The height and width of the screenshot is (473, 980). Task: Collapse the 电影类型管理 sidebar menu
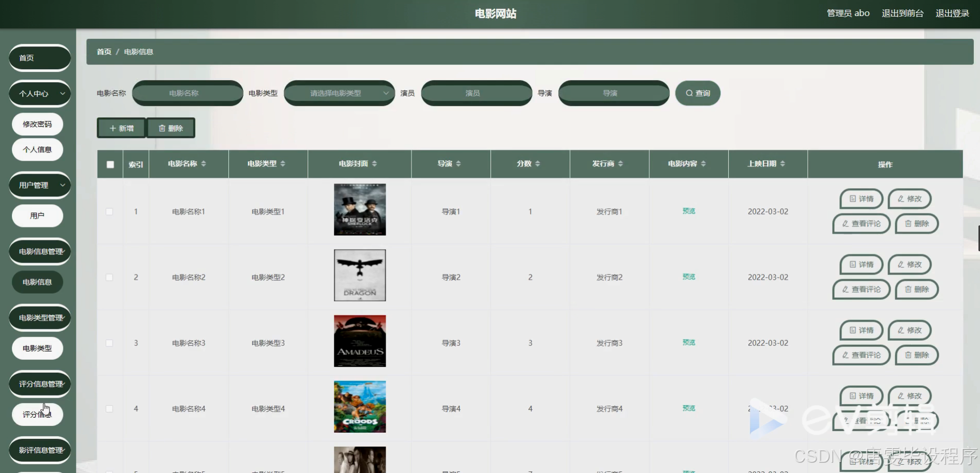[40, 317]
